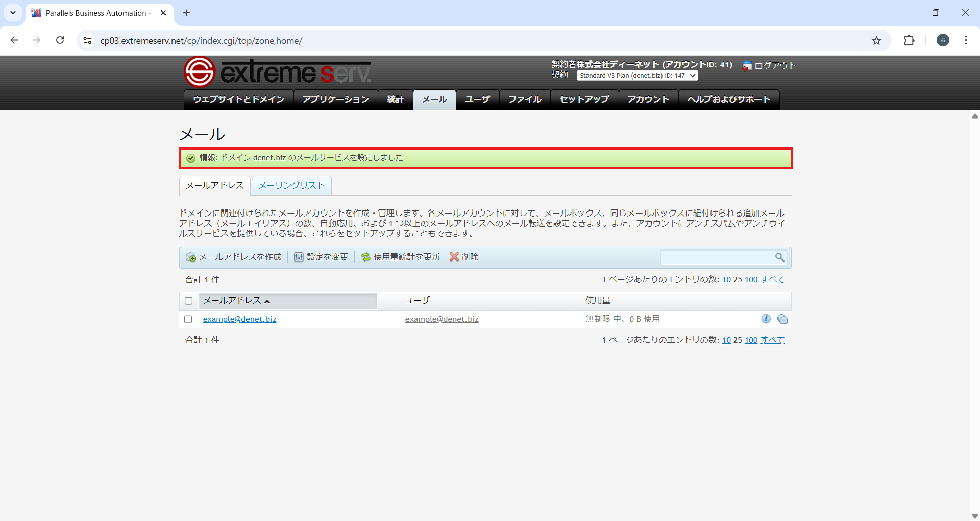Open the アカウント menu
The image size is (980, 521).
point(648,99)
